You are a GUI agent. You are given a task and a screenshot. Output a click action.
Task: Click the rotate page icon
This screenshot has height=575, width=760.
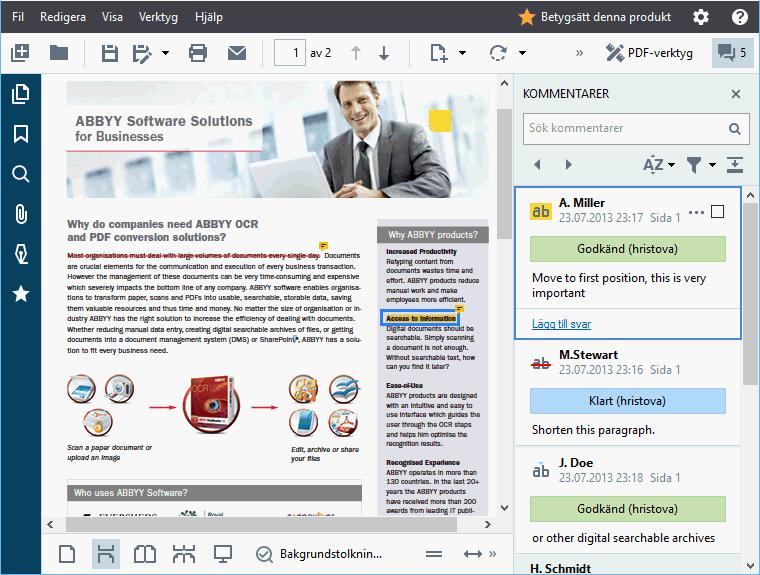click(498, 53)
